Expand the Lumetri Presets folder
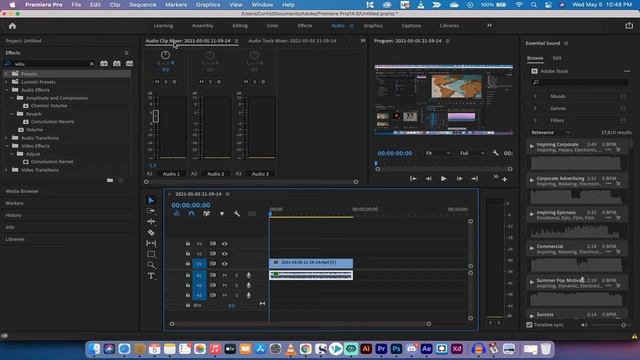This screenshot has height=360, width=640. [7, 82]
